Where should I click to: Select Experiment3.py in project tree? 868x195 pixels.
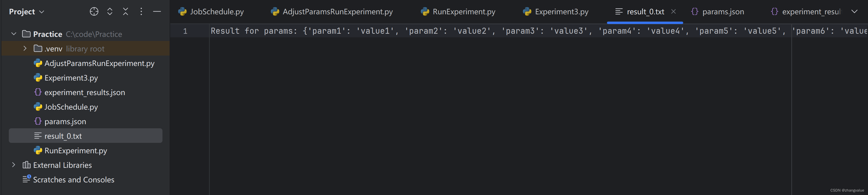[x=71, y=78]
